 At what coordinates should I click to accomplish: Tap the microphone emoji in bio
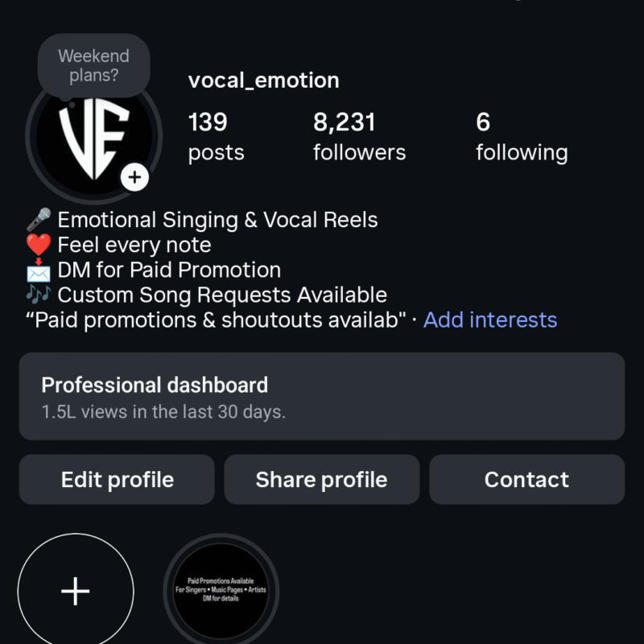pos(39,220)
